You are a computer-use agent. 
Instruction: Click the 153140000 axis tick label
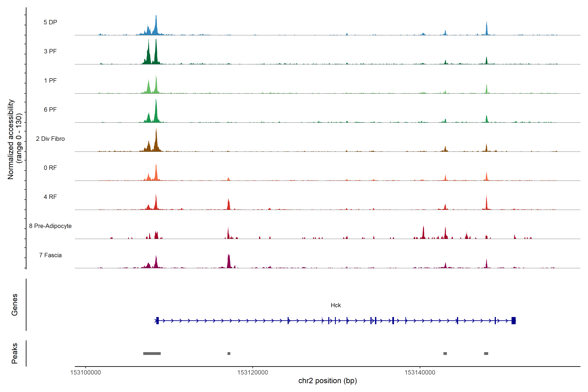pyautogui.click(x=420, y=372)
